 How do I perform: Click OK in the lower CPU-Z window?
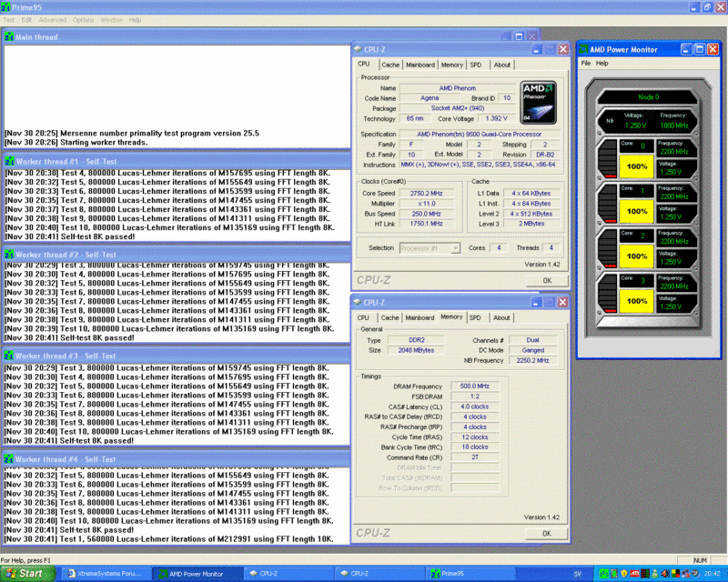pos(547,533)
